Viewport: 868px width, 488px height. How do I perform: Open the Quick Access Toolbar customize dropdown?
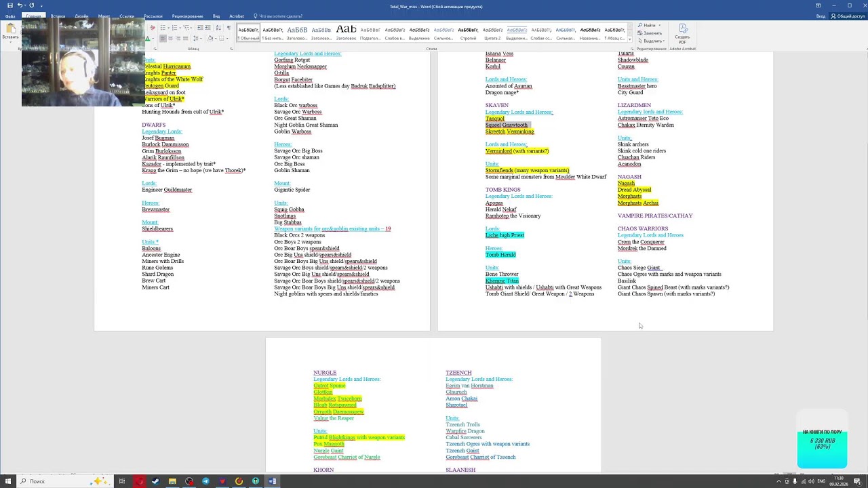41,5
